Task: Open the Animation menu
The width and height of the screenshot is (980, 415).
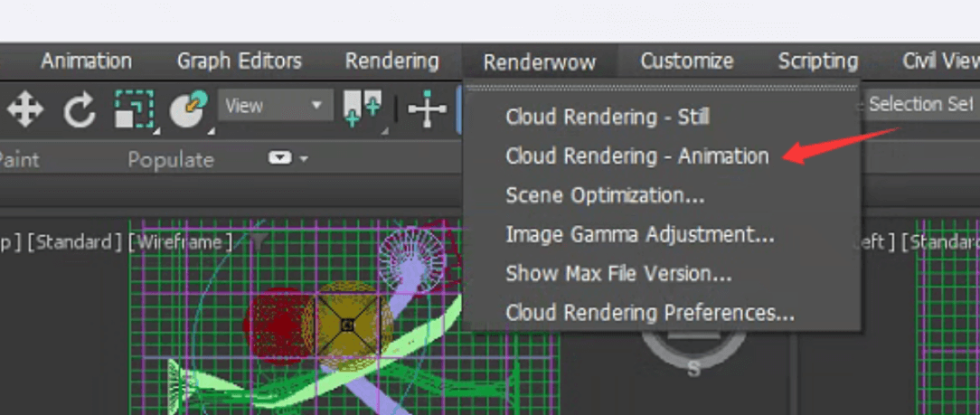Action: point(86,61)
